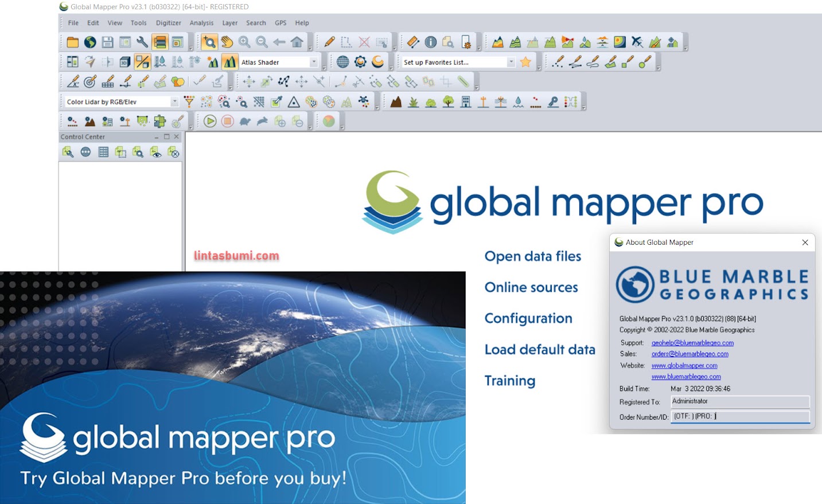Select the Feature Info 'i' tool
The height and width of the screenshot is (504, 822).
pyautogui.click(x=431, y=42)
